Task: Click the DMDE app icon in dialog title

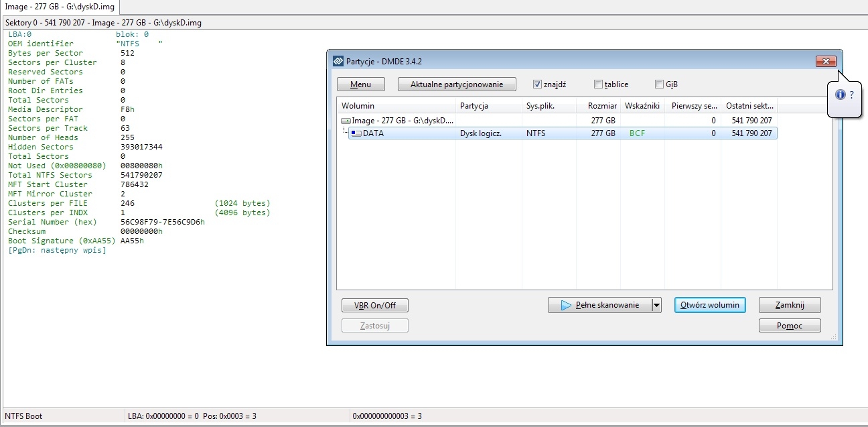Action: click(338, 61)
